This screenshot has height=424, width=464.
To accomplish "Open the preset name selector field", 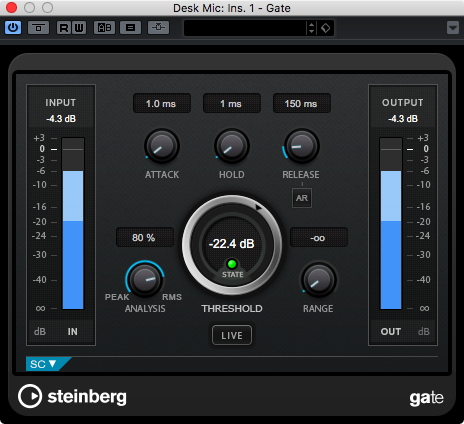I will click(245, 28).
